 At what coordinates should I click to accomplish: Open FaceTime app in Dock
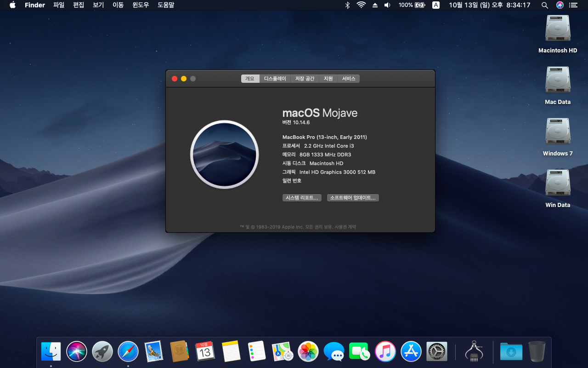[x=360, y=352]
